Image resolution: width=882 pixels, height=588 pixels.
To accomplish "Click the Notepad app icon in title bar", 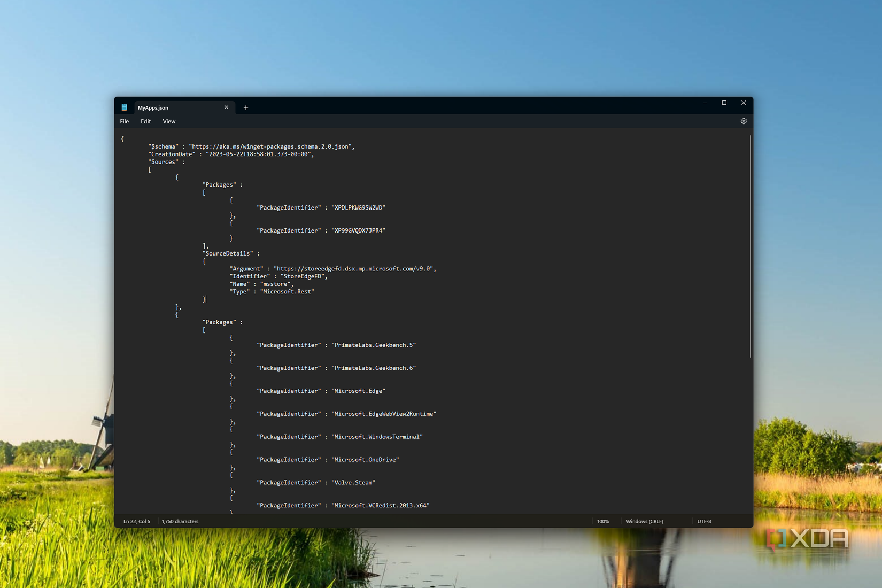I will tap(124, 107).
